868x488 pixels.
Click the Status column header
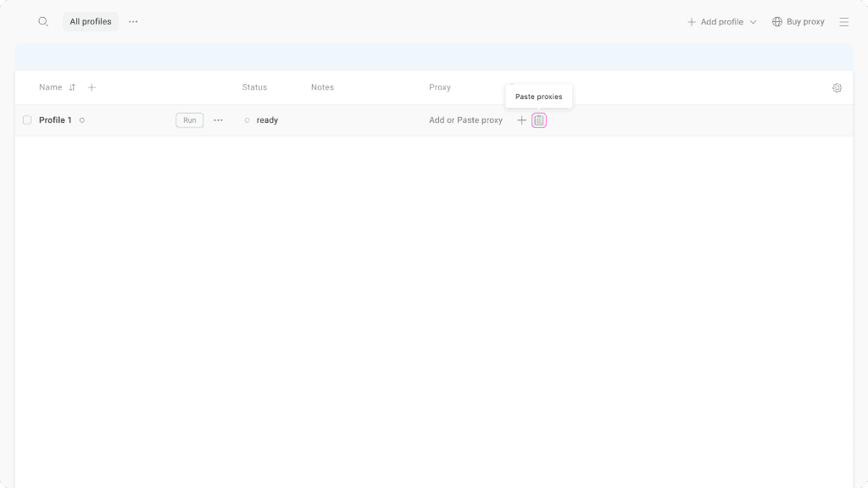coord(254,87)
